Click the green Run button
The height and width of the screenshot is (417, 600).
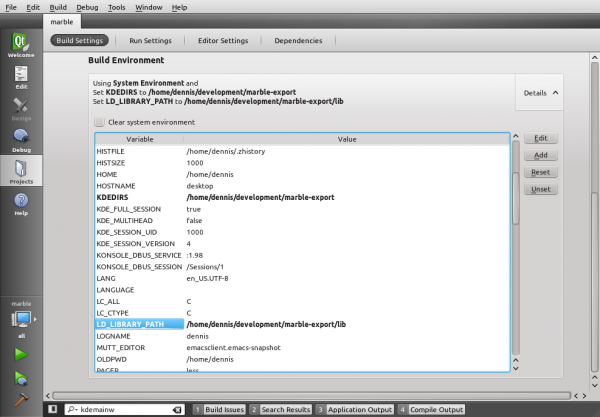tap(20, 354)
